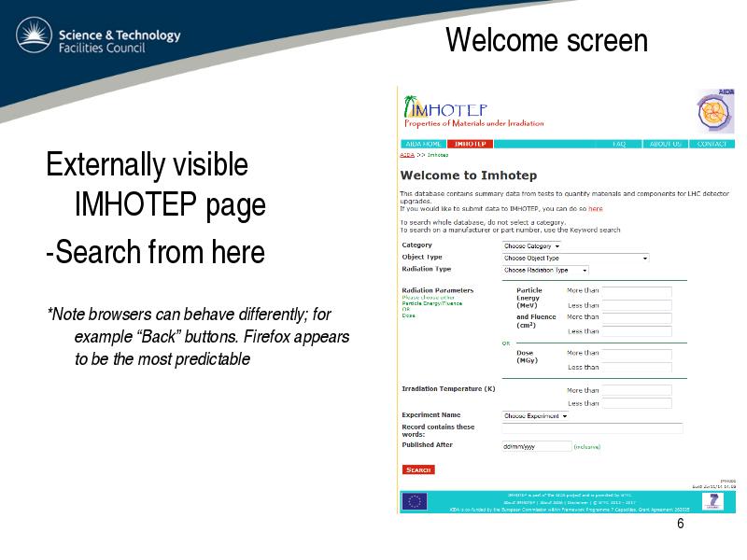Viewport: 747px width, 560px height.
Task: Click Irradiation Temperature Less than field
Action: click(x=637, y=403)
